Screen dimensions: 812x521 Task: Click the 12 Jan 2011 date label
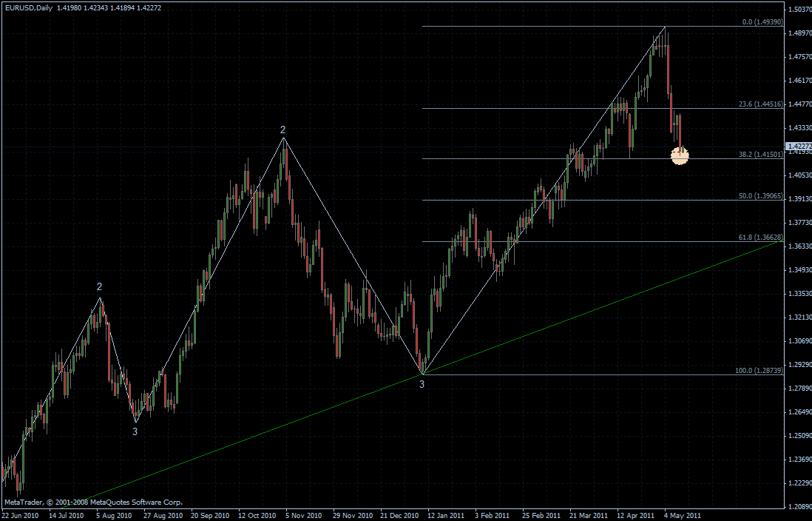[x=447, y=516]
